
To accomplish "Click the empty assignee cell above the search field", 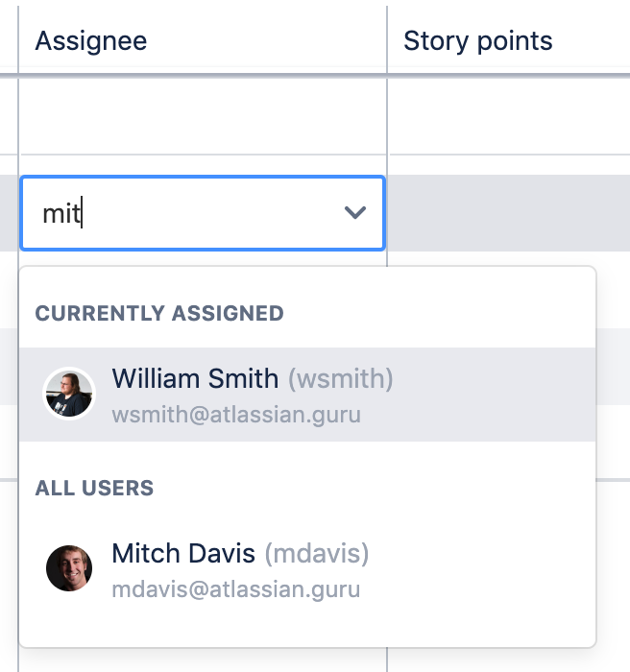I will 203,116.
